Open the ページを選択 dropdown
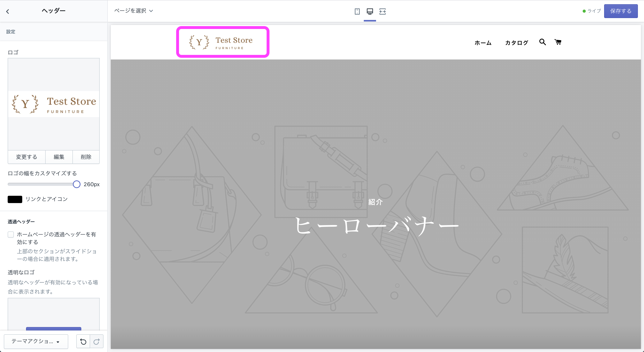Screen dimensions: 644x352 coord(134,11)
